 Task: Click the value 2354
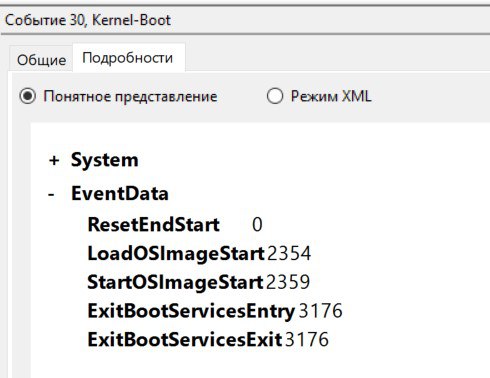[289, 253]
